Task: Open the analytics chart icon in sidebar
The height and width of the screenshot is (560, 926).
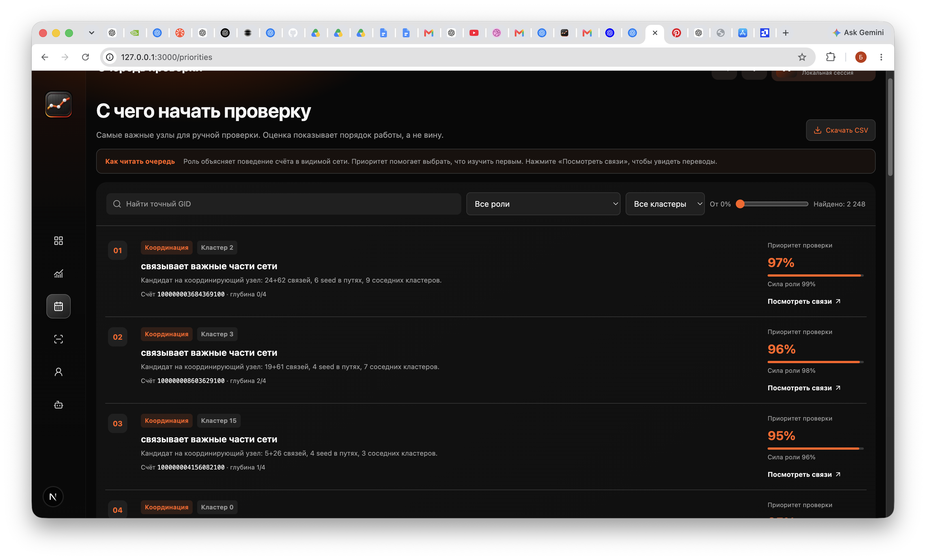Action: [x=58, y=273]
